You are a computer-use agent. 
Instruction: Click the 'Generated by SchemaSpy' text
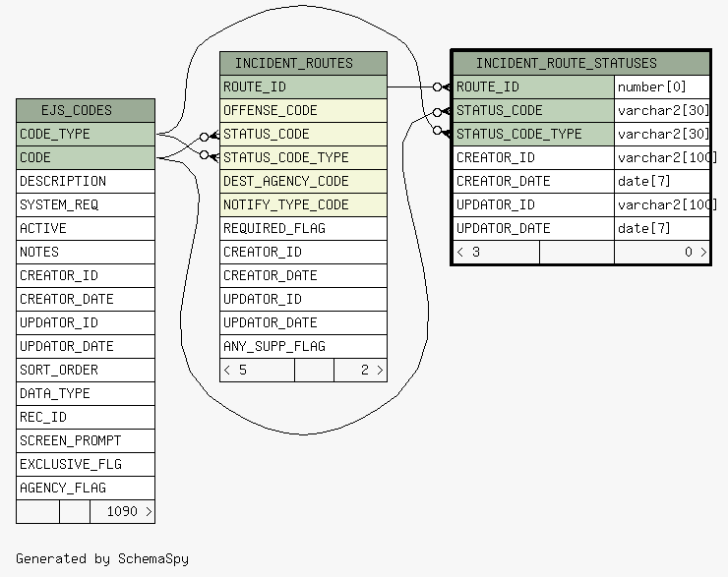(102, 558)
